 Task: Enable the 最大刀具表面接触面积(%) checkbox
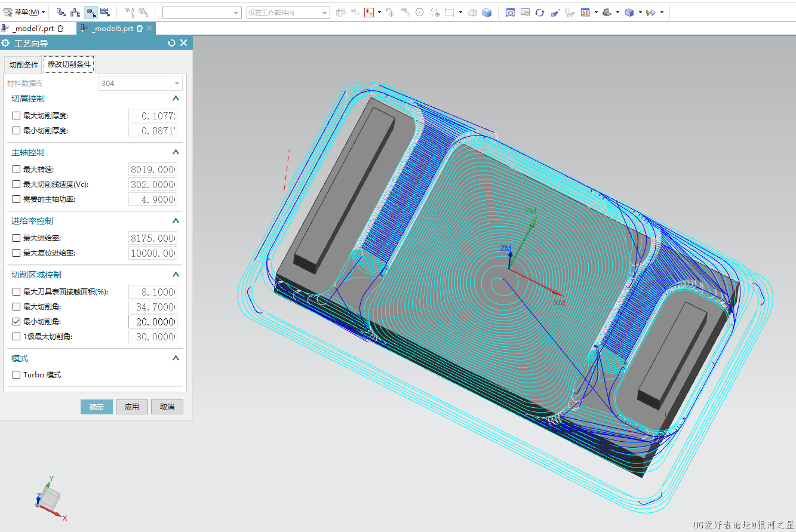coord(17,292)
